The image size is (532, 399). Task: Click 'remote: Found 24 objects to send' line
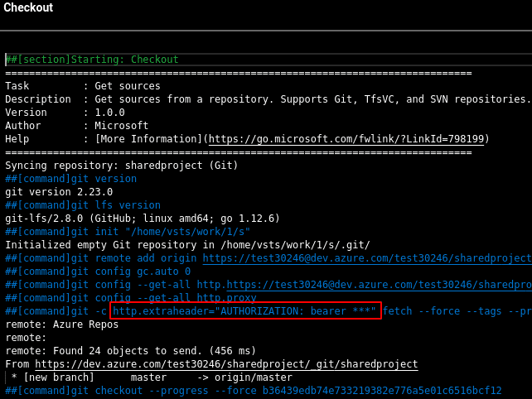click(131, 351)
